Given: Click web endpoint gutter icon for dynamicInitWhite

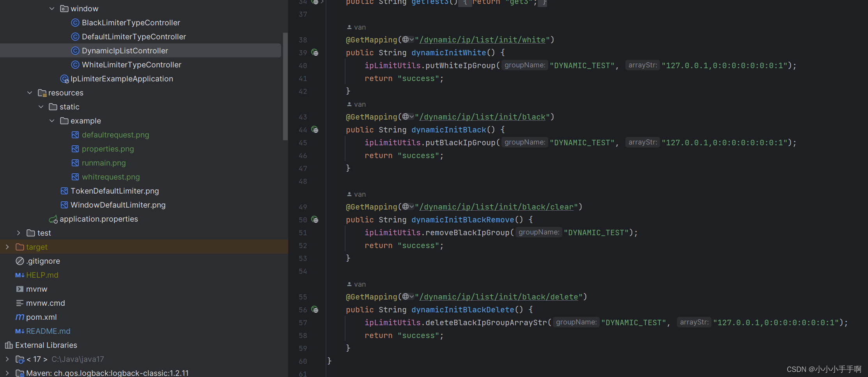Looking at the screenshot, I should pyautogui.click(x=315, y=53).
